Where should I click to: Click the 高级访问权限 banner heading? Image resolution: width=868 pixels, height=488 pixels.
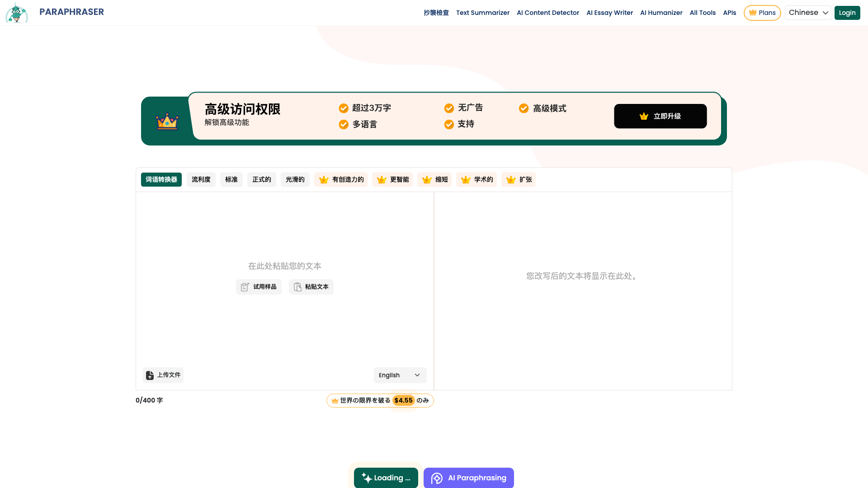tap(242, 109)
